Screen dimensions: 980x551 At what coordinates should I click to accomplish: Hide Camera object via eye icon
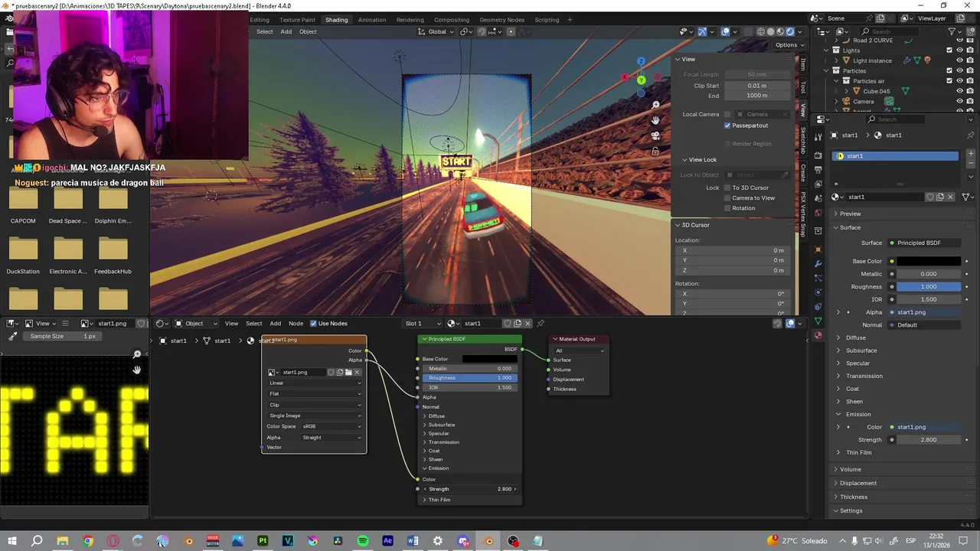pos(959,101)
